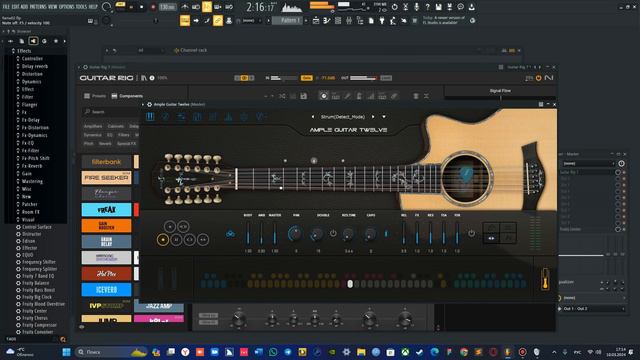
Task: Select the Freak component
Action: (107, 209)
